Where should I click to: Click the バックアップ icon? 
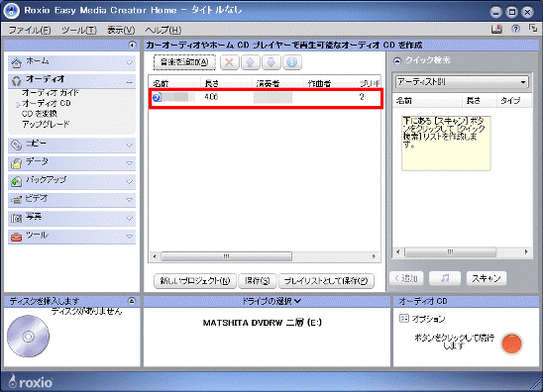pos(16,181)
